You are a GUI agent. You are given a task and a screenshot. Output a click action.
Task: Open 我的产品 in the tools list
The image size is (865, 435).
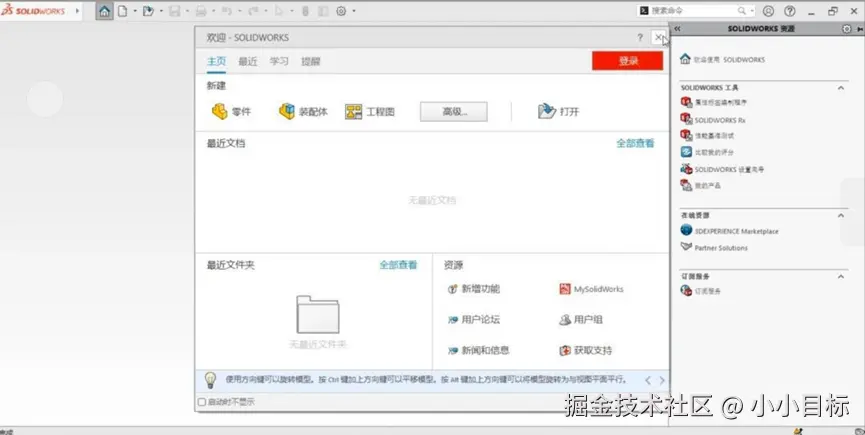click(x=701, y=186)
